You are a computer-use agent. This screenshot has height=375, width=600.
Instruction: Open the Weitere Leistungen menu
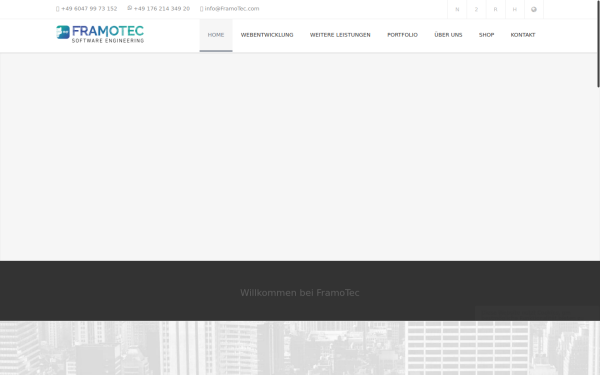[x=340, y=35]
